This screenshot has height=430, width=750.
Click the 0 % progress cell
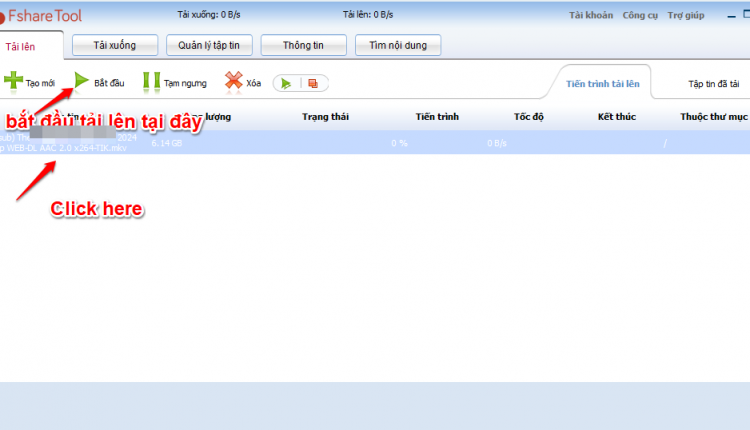point(399,143)
